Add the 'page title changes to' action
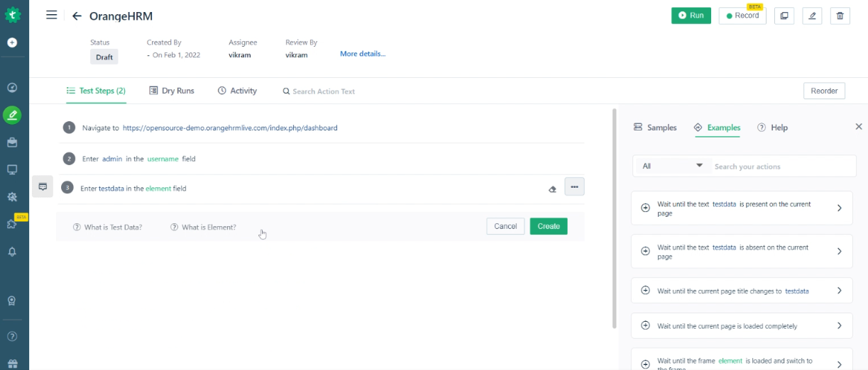The height and width of the screenshot is (370, 868). tap(645, 290)
